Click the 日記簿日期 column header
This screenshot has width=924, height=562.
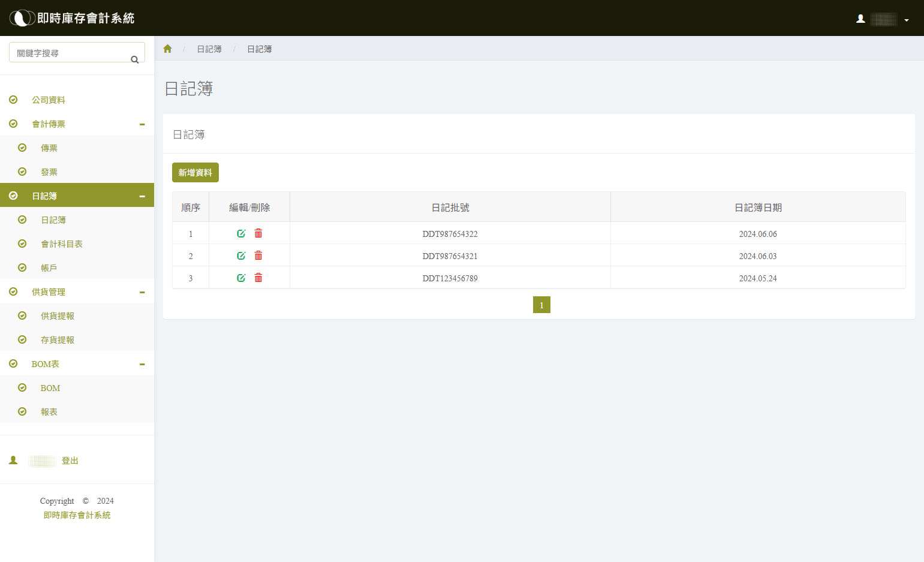tap(758, 208)
